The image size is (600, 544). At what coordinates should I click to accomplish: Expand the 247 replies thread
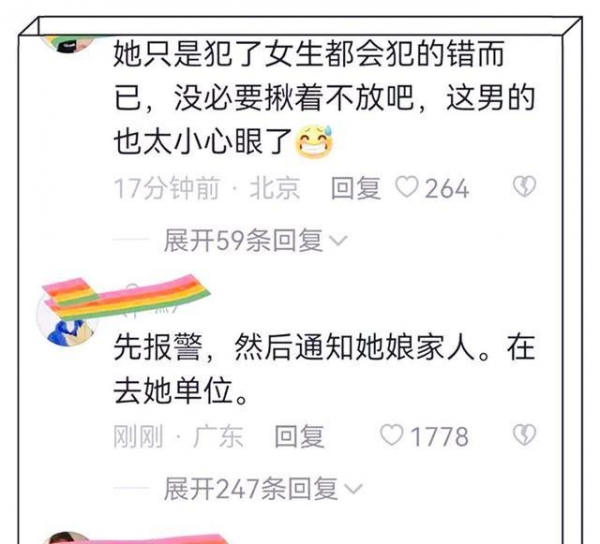coord(263,489)
